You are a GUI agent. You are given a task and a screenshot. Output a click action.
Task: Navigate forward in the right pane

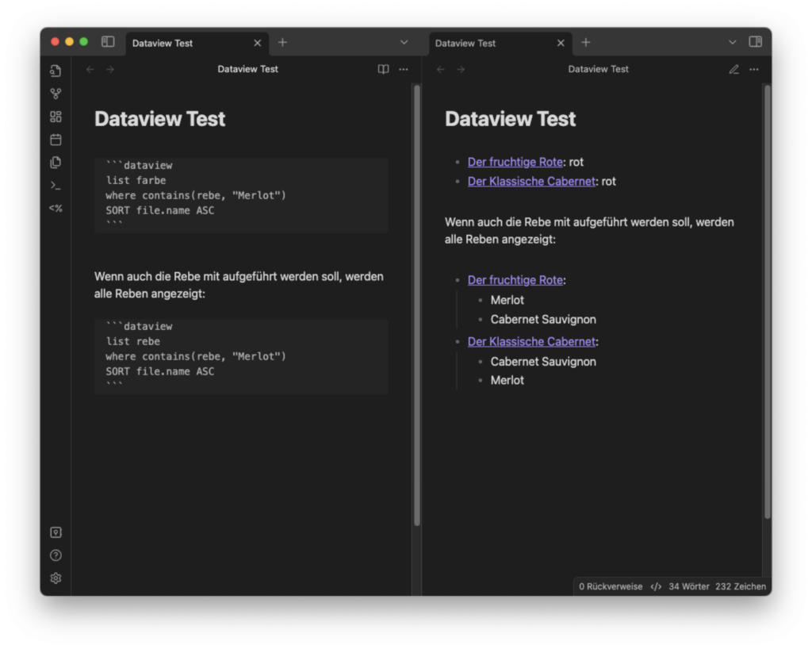tap(461, 69)
